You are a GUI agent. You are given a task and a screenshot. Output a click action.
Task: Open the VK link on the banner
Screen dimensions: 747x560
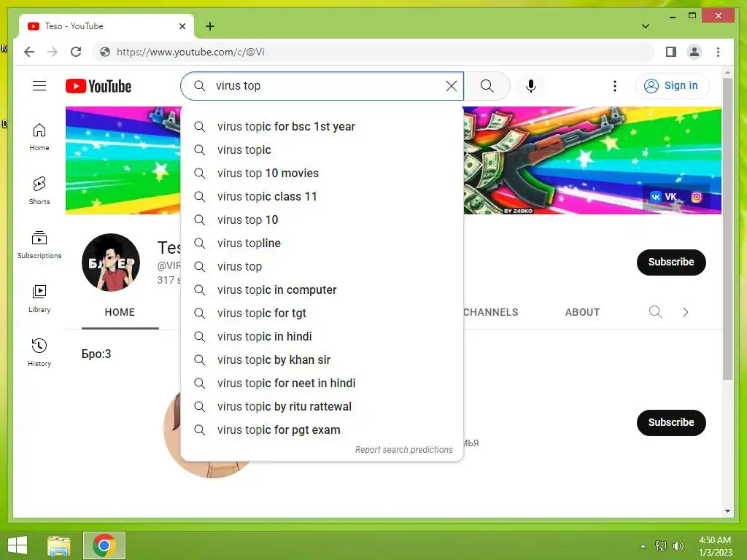(664, 197)
